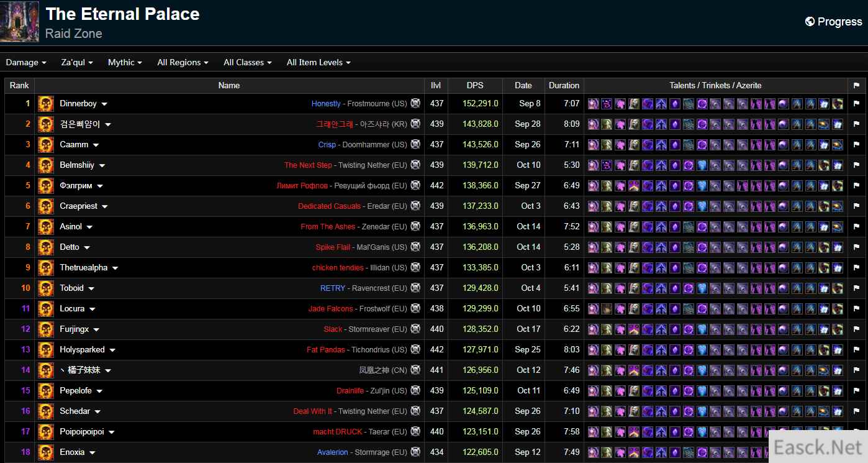The image size is (868, 463).
Task: Click the class icon next to Furjingx
Action: click(46, 329)
